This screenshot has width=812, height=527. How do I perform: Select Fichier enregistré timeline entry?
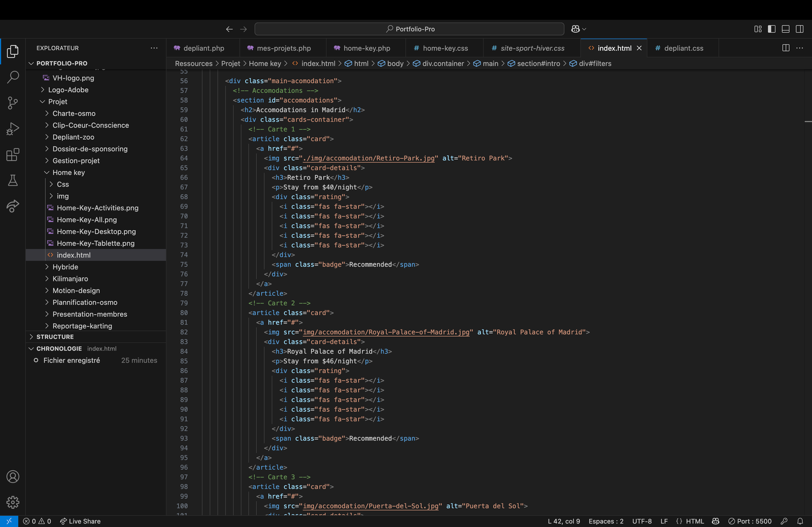click(96, 360)
